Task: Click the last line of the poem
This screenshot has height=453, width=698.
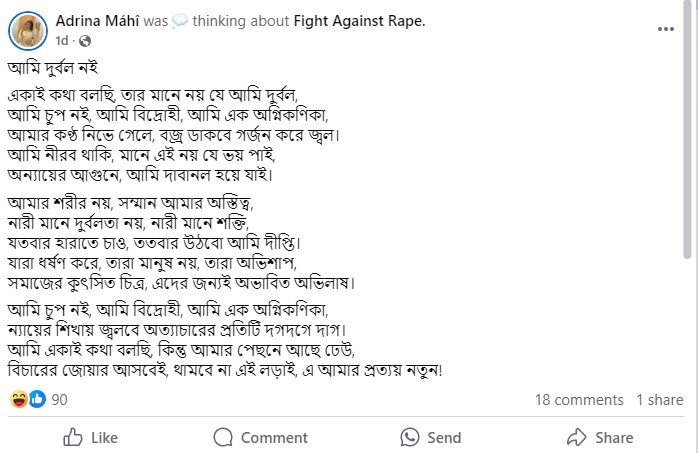Action: coord(224,369)
